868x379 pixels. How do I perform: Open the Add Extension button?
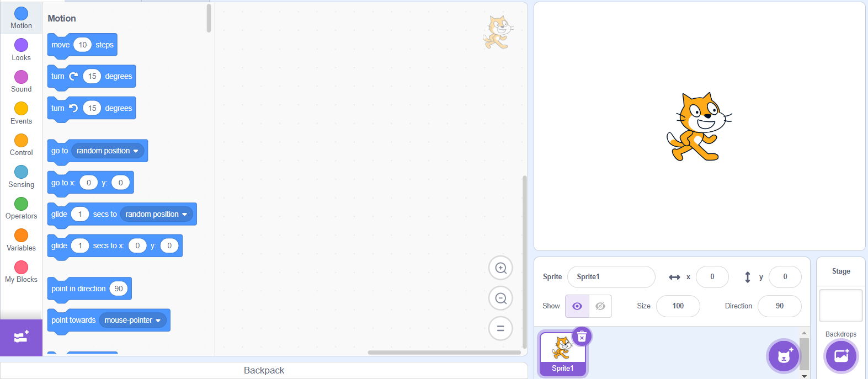coord(21,338)
